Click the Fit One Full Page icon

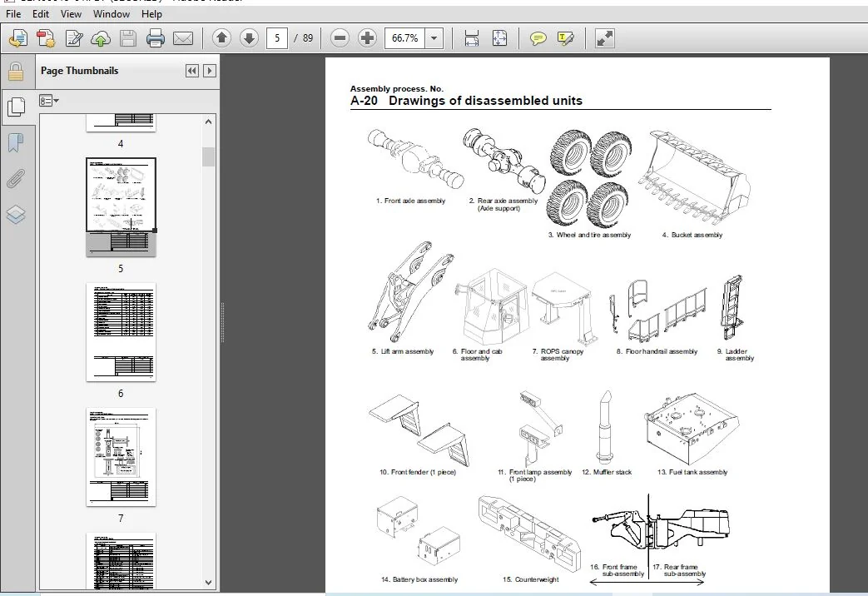499,38
